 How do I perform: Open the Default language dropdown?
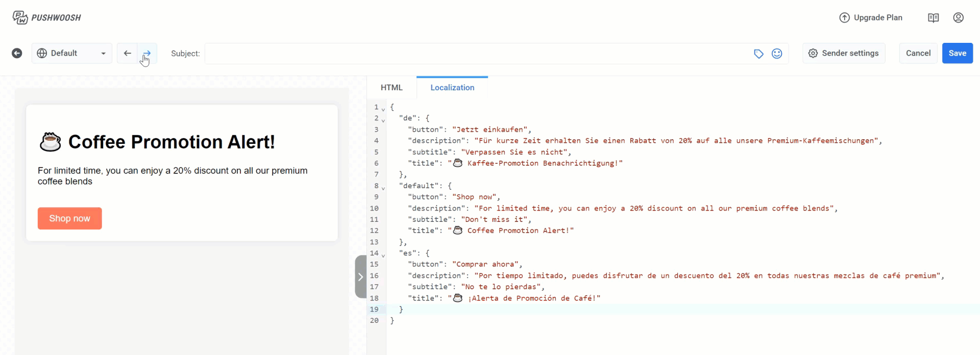pos(71,54)
